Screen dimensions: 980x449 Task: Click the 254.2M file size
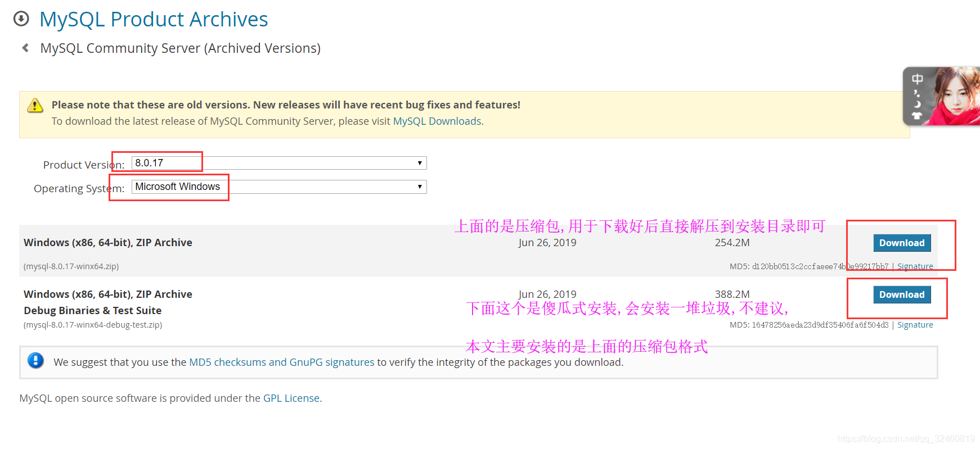732,243
